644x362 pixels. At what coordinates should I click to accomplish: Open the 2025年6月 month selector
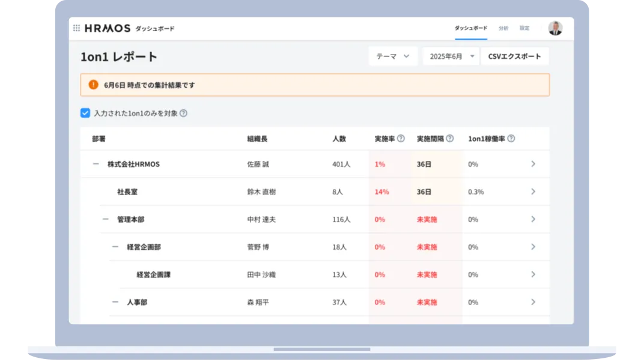(451, 56)
